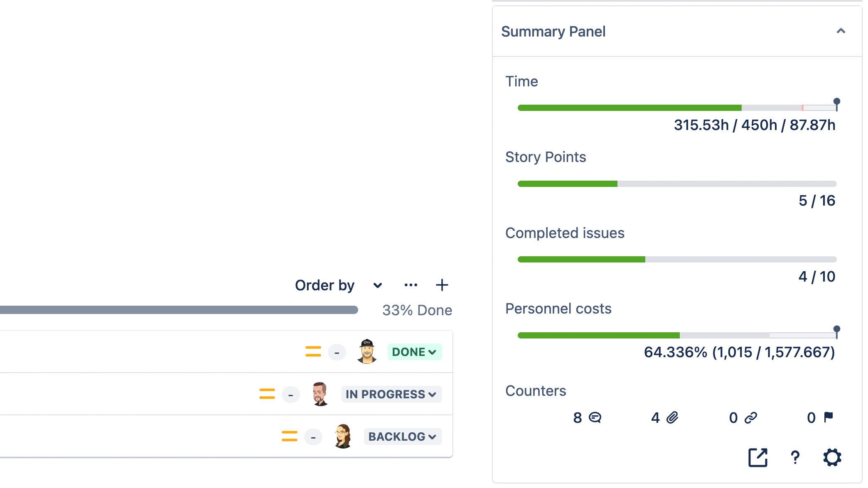Image resolution: width=868 pixels, height=488 pixels.
Task: Open the IN PROGRESS status dropdown
Action: coord(391,394)
